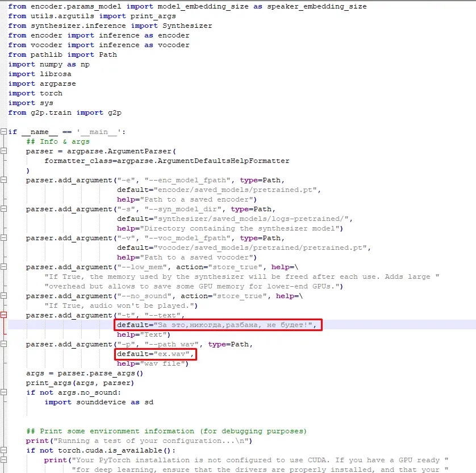
Task: Click the "for deep learning, ensure that..." string line
Action: coord(260,470)
